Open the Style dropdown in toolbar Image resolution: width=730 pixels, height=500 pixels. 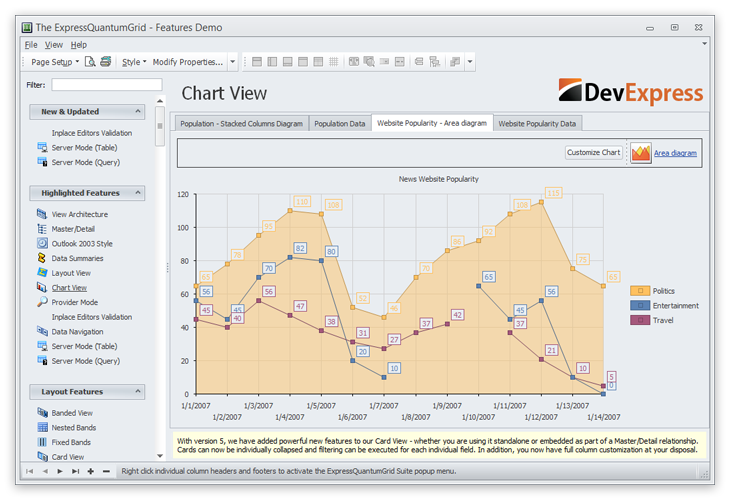pyautogui.click(x=134, y=62)
